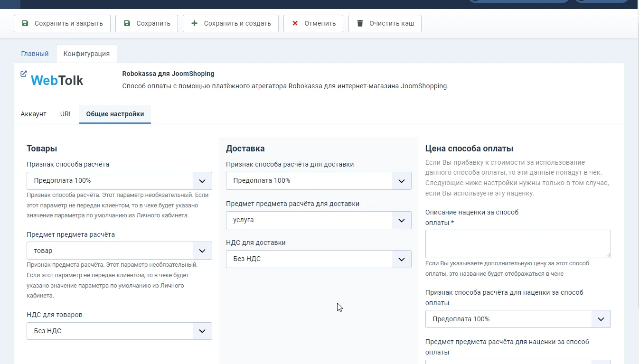Open the Аккаунт settings tab
The width and height of the screenshot is (639, 364).
click(34, 114)
